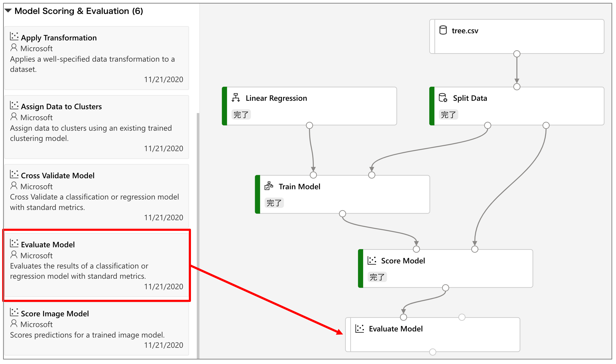Click the Evaluate Model canvas node icon
Image resolution: width=616 pixels, height=364 pixels.
point(359,328)
